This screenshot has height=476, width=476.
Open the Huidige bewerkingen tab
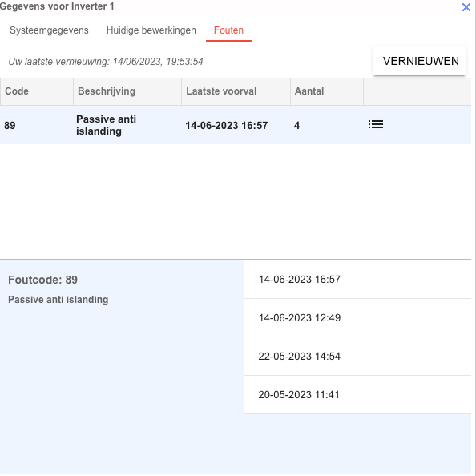pyautogui.click(x=151, y=30)
